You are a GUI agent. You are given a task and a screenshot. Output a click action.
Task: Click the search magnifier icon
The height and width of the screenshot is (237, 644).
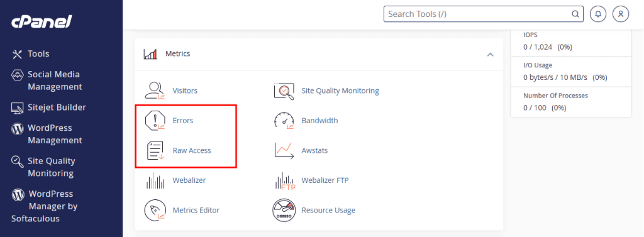coord(575,14)
